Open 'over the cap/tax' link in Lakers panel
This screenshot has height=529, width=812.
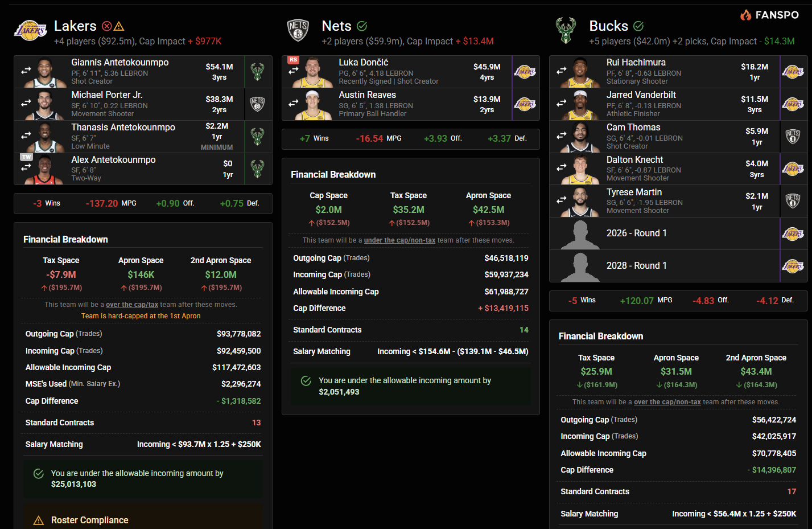click(132, 305)
